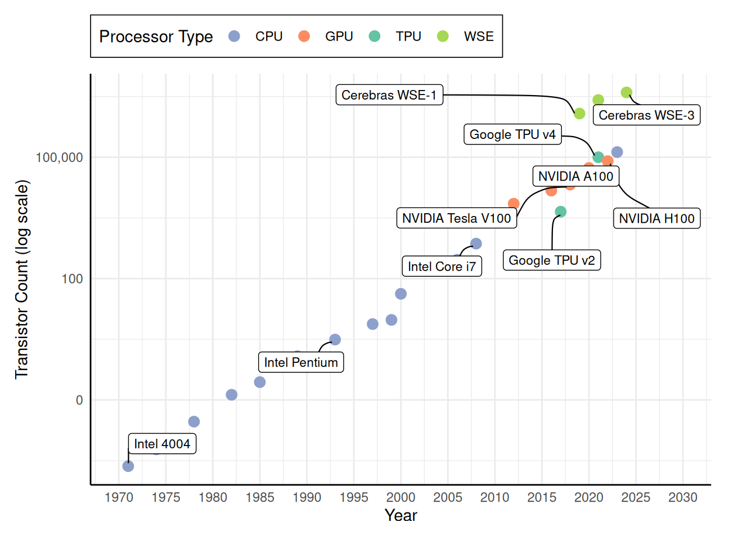Viewport: 756px width, 540px height.
Task: Click the Google TPU v2 teal point
Action: [560, 211]
